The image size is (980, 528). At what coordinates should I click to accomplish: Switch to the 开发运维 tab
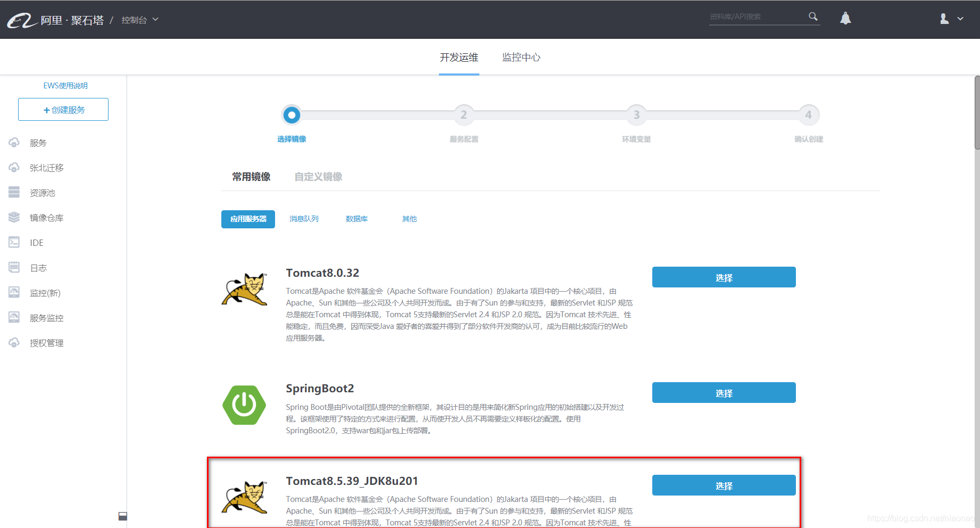click(459, 57)
